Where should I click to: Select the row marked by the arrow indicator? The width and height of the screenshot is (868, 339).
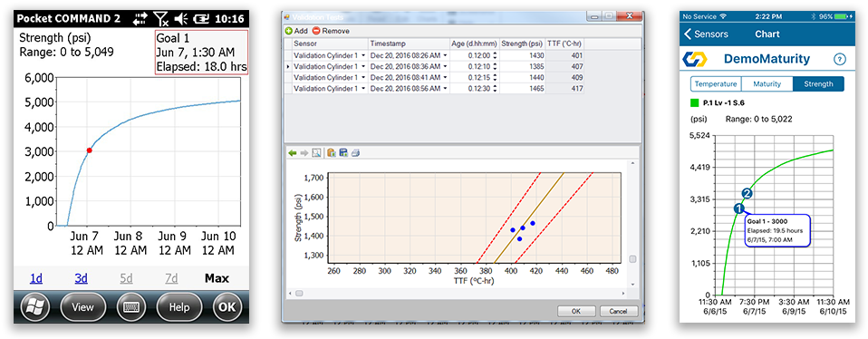pyautogui.click(x=435, y=66)
